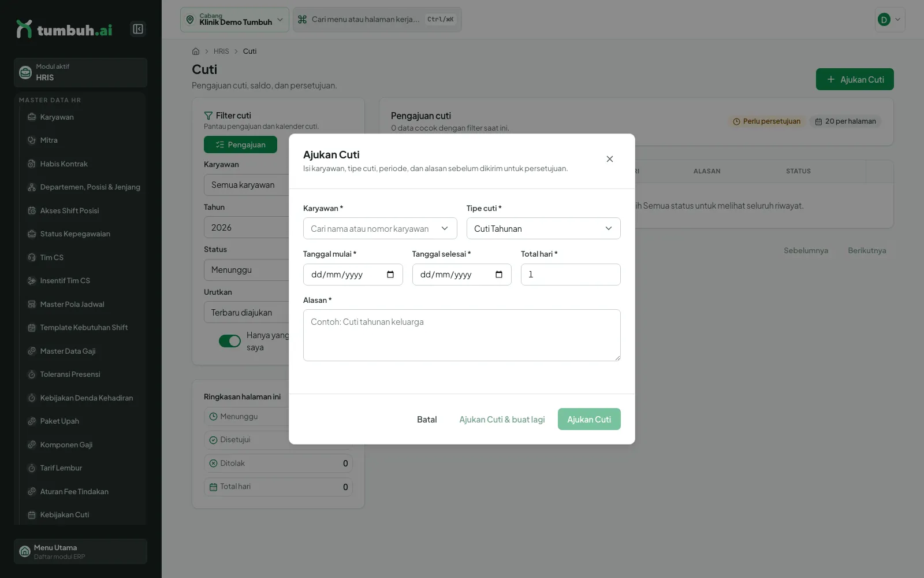Image resolution: width=924 pixels, height=578 pixels.
Task: Select the Pengajuan tab in filter panel
Action: [x=240, y=144]
